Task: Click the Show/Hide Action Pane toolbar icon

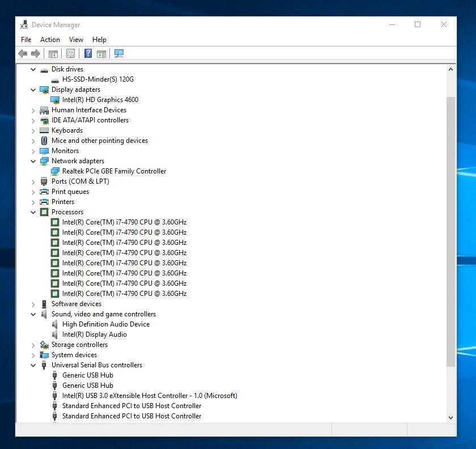Action: tap(101, 54)
